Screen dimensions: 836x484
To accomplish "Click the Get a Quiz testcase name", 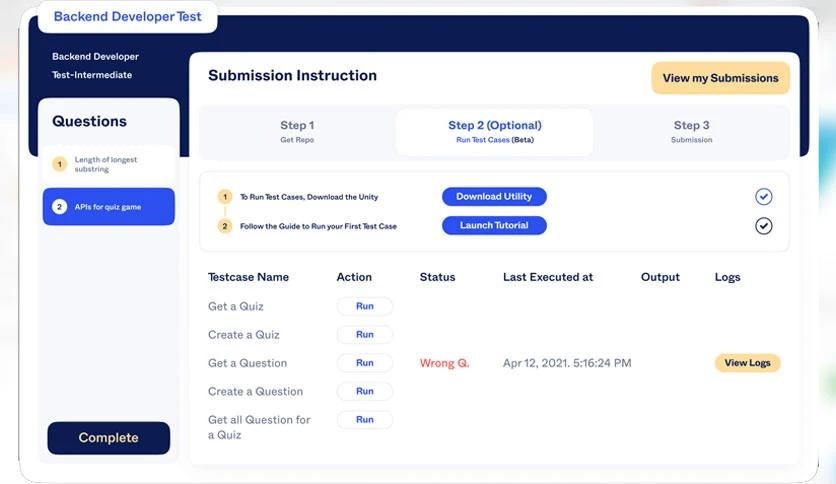I will [x=236, y=306].
